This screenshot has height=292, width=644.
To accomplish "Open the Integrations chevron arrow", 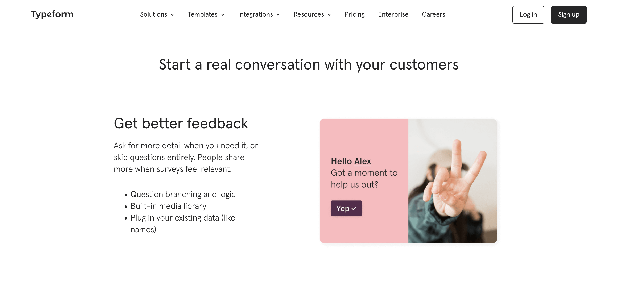I will pos(278,15).
